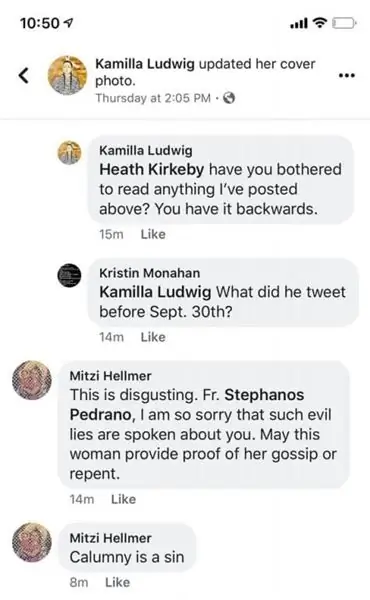Open Kristin Monahan's name above her comment
370x600 pixels.
click(x=150, y=273)
